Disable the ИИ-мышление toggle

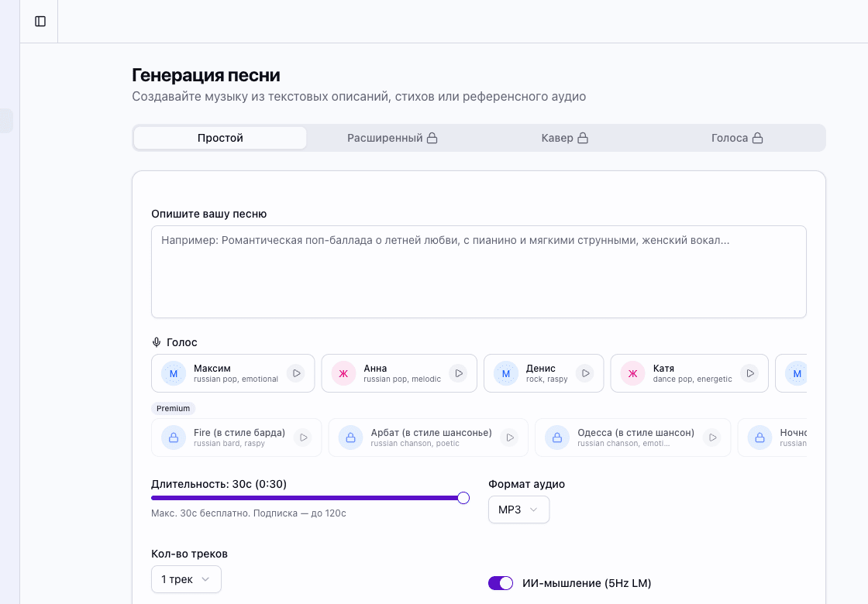point(501,583)
